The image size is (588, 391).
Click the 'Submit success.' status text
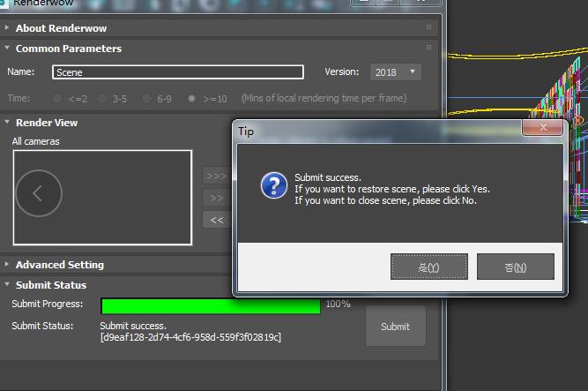point(133,326)
